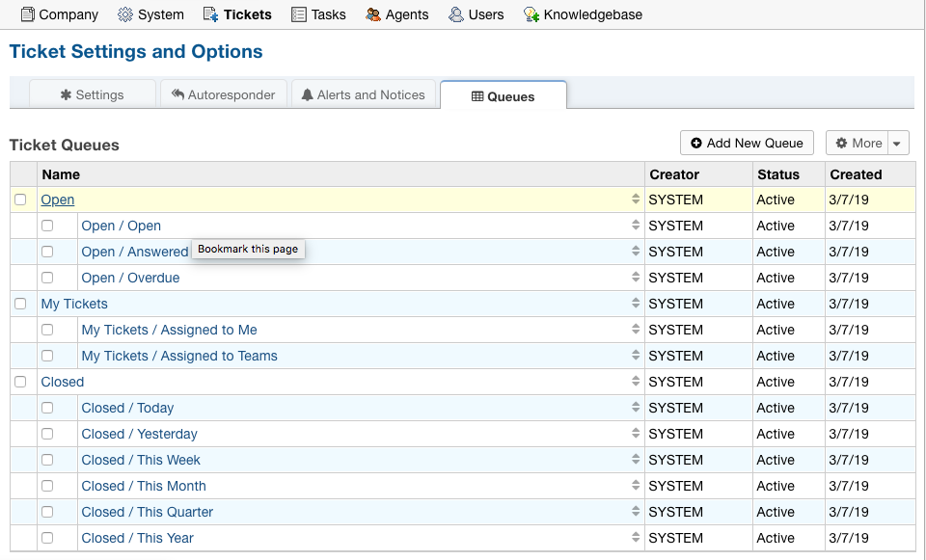Image resolution: width=926 pixels, height=560 pixels.
Task: Switch to the Autoresponder tab
Action: click(x=224, y=94)
